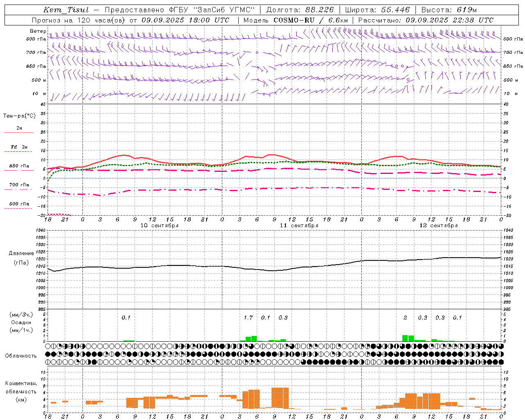Click the 850 гПа entry in temperature legend
Viewport: 525px width, 420px height.
19,166
